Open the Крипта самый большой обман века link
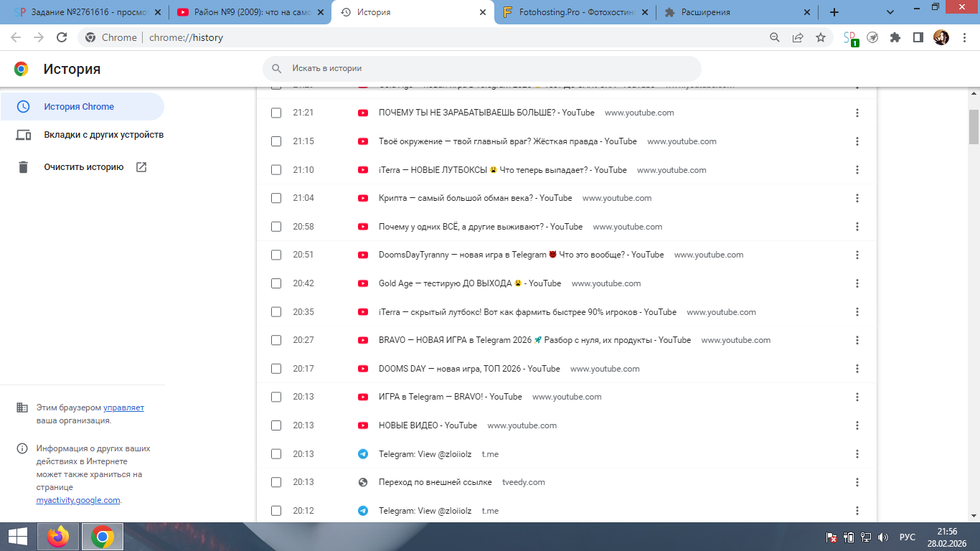The image size is (980, 551). [x=475, y=198]
